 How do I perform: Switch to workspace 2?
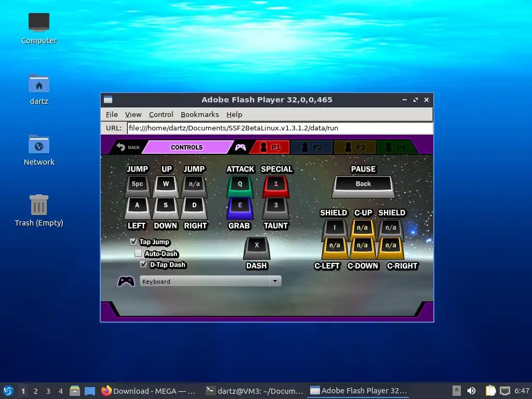point(36,391)
